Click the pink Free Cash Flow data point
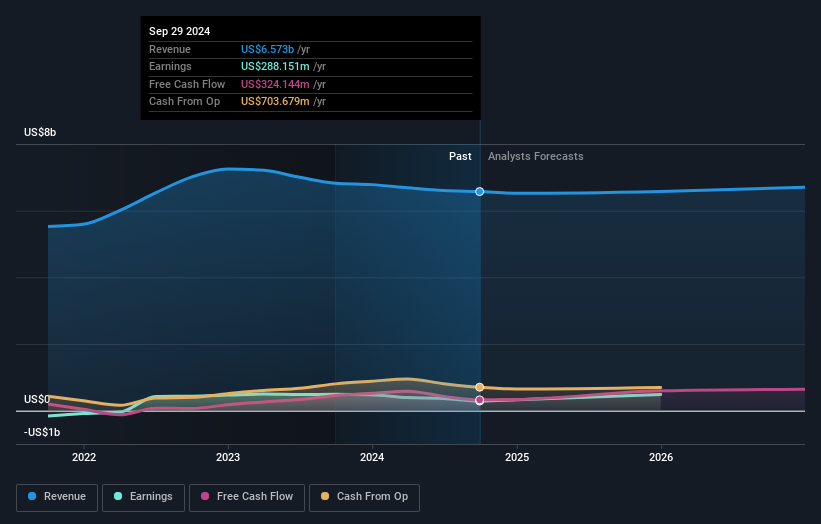Viewport: 821px width, 524px height. 480,400
